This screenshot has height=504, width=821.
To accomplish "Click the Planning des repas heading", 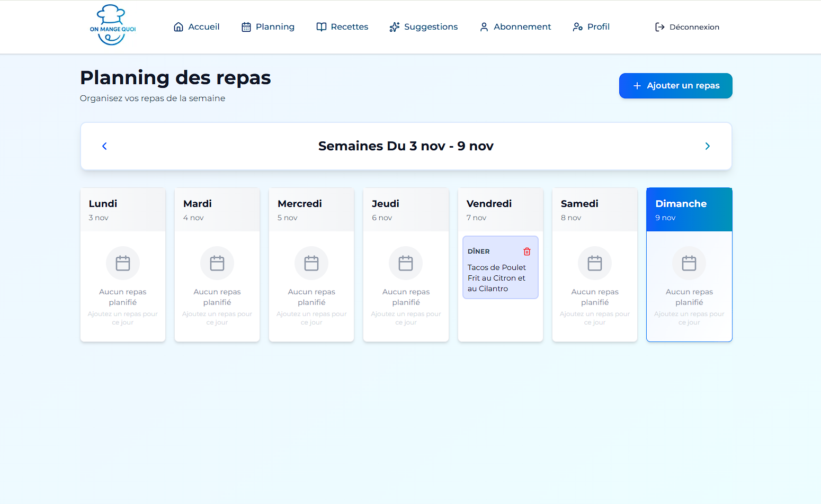I will [x=175, y=78].
